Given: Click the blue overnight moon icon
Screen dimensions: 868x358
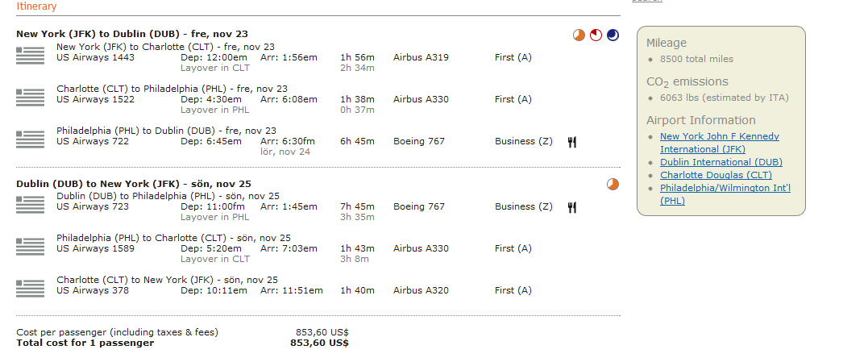Looking at the screenshot, I should 613,35.
